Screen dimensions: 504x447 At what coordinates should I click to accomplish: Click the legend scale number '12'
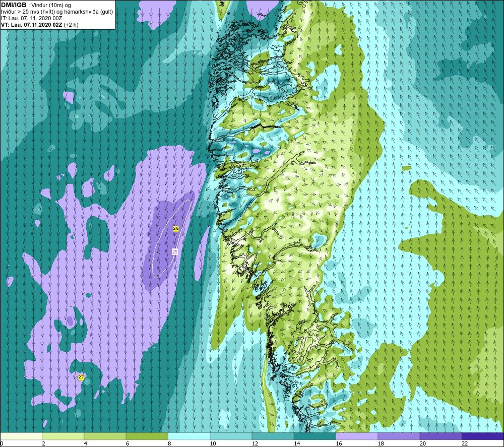click(x=255, y=443)
